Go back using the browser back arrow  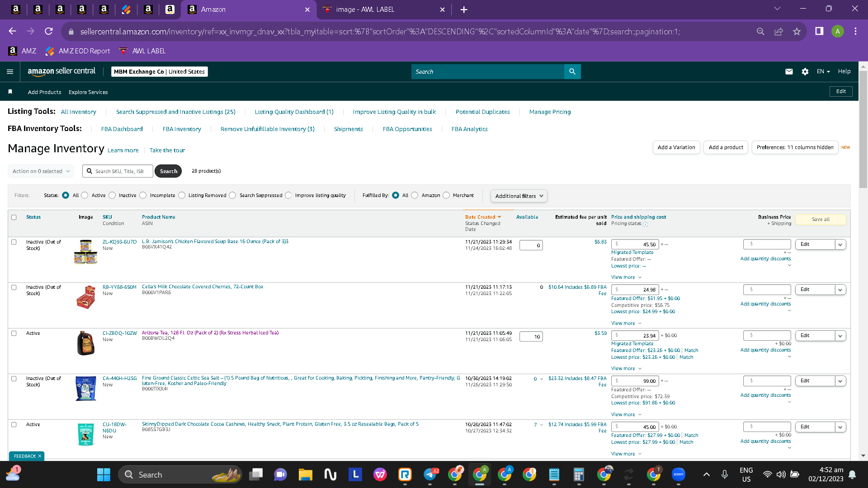point(13,31)
